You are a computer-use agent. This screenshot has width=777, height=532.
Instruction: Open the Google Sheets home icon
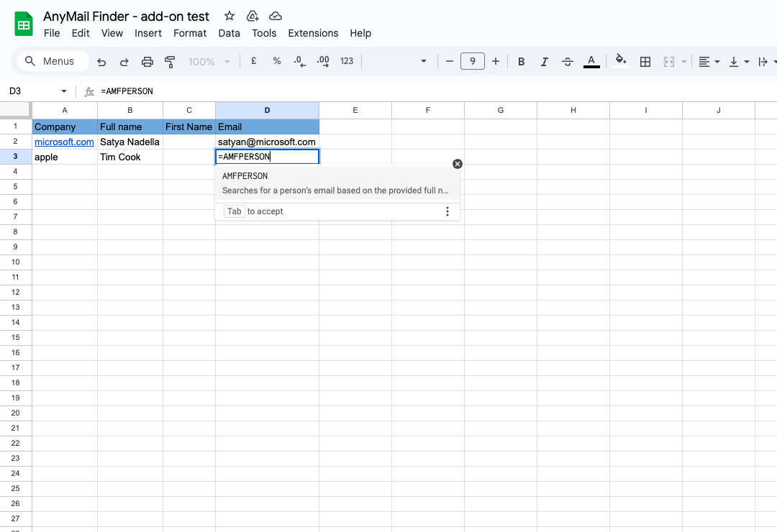tap(23, 24)
